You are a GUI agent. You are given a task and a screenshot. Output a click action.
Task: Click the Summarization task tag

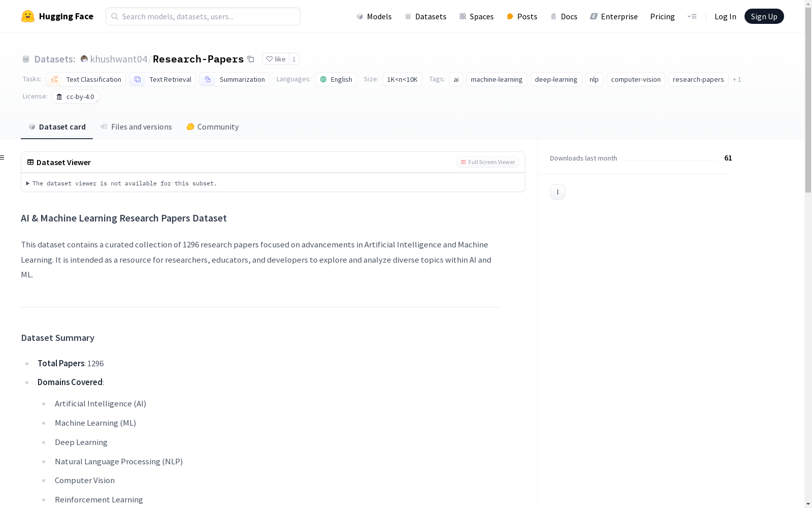point(234,79)
